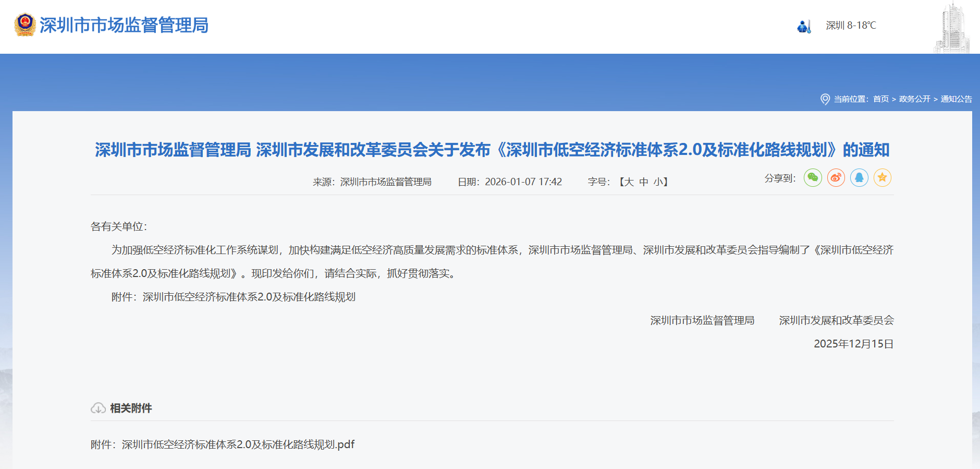Image resolution: width=980 pixels, height=469 pixels.
Task: Open the 深圳市市场监督管理局 site title
Action: pos(124,25)
